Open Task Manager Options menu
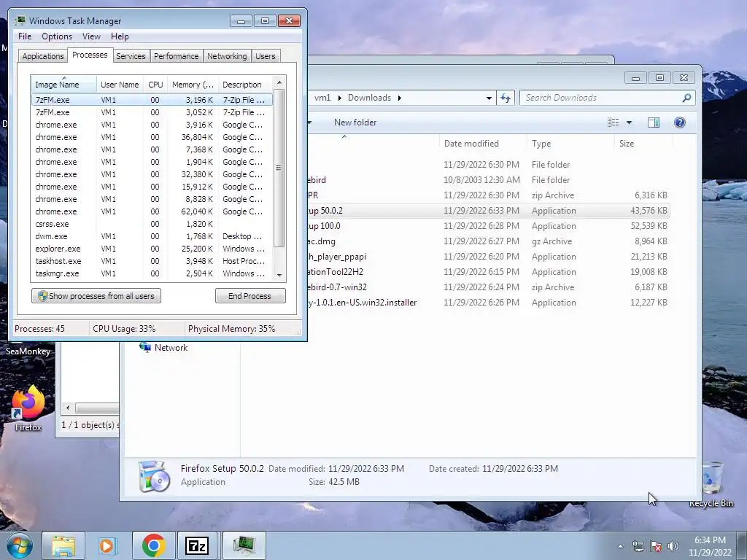The width and height of the screenshot is (747, 560). pyautogui.click(x=57, y=36)
